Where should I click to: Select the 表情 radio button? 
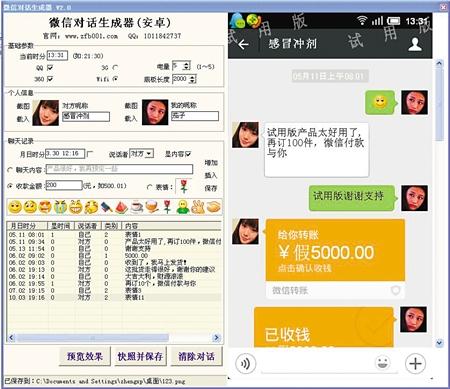(150, 187)
